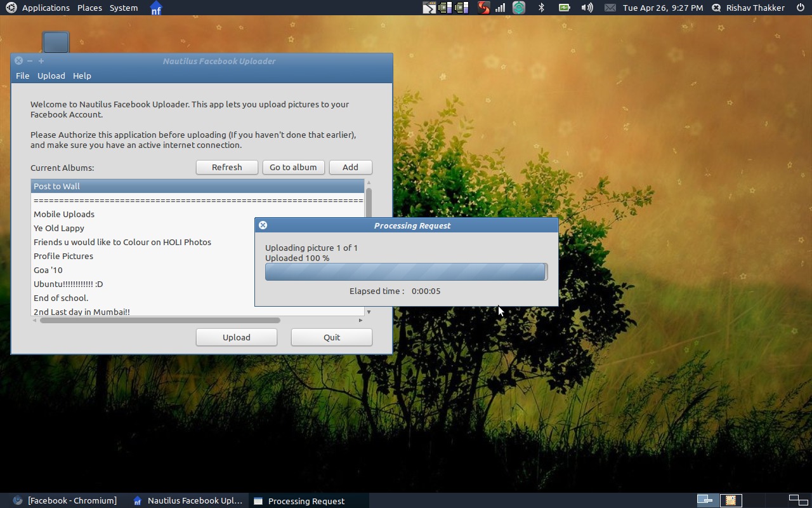Maximize the Nautilus Facebook Uploader window
This screenshot has width=812, height=508.
click(x=41, y=61)
